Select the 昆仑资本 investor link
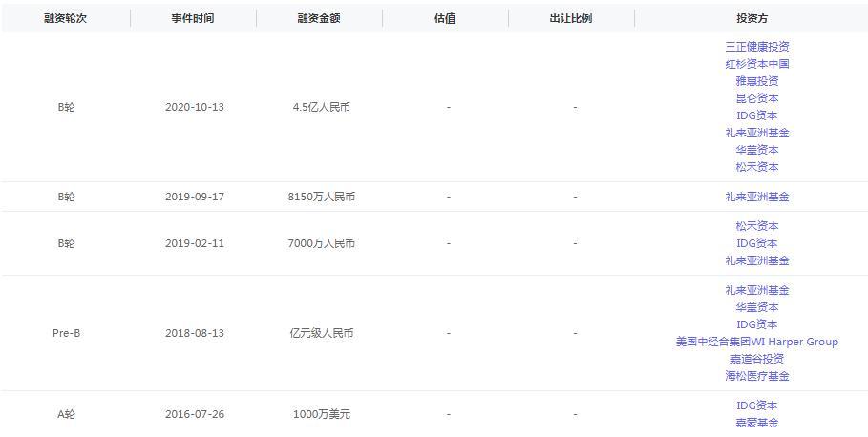This screenshot has height=437, width=868. tap(756, 97)
